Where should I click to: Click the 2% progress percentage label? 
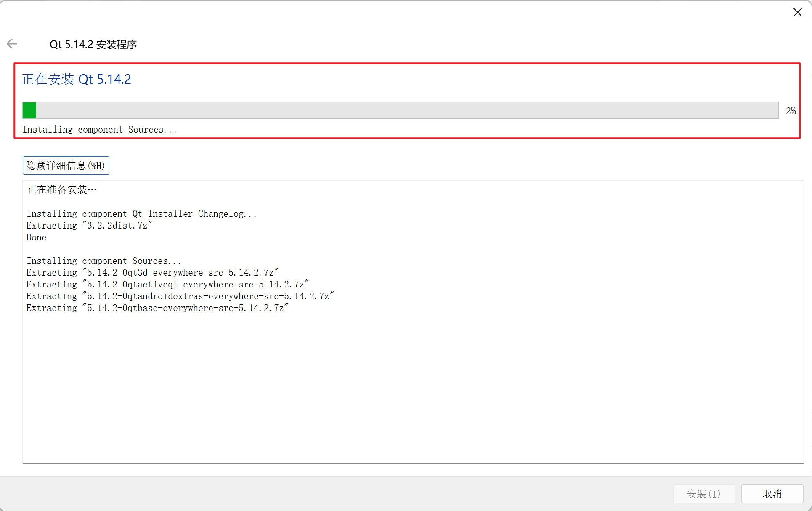click(x=791, y=111)
